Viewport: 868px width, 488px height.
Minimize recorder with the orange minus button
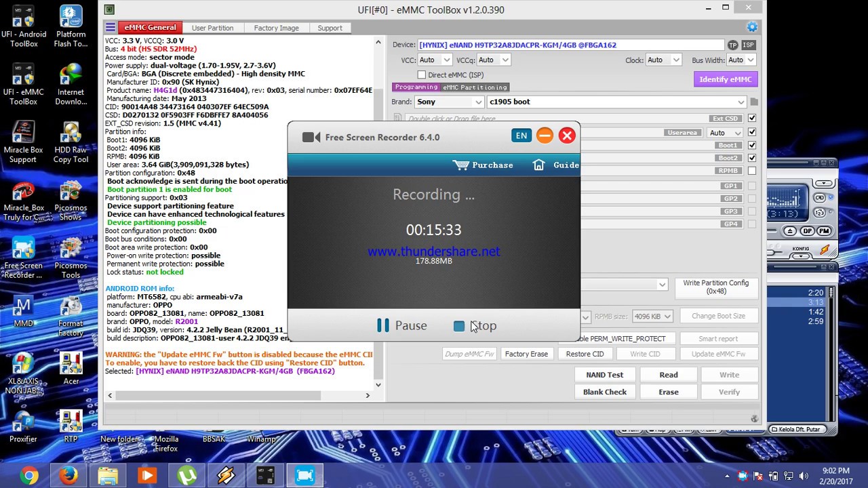tap(545, 136)
